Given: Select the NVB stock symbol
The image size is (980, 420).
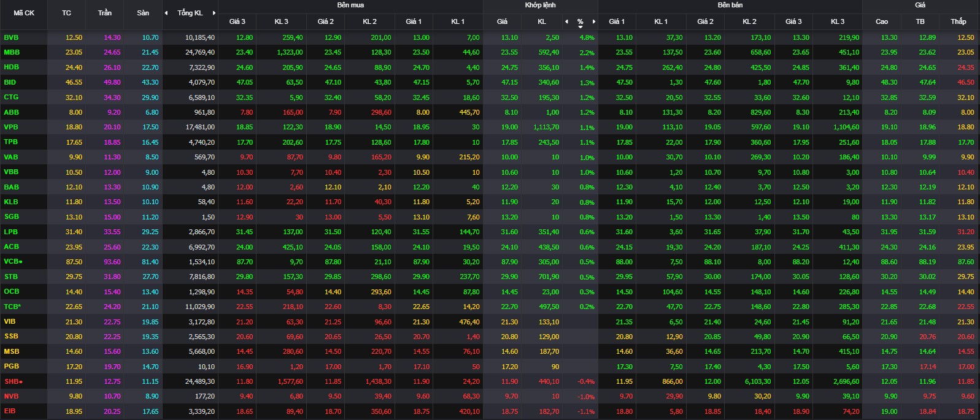Looking at the screenshot, I should pyautogui.click(x=11, y=396).
